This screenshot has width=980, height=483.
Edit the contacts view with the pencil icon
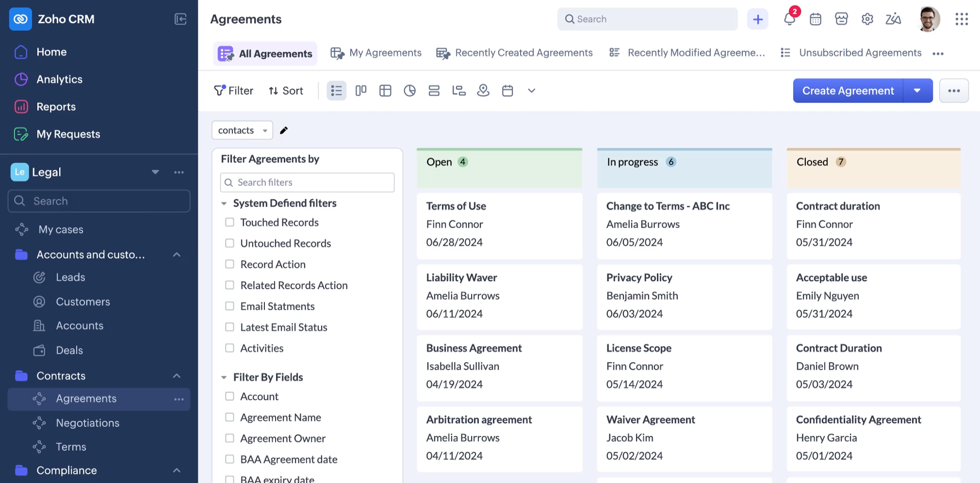tap(284, 130)
